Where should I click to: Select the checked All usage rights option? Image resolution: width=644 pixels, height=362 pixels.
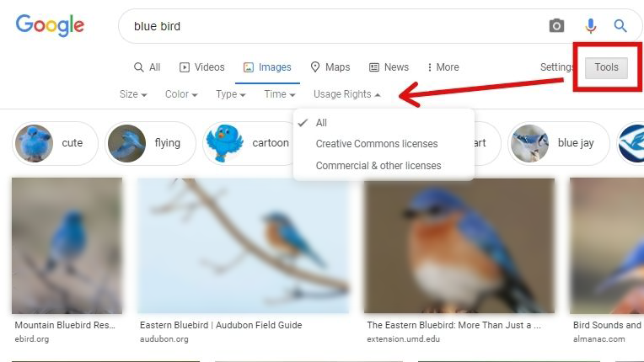click(x=321, y=123)
